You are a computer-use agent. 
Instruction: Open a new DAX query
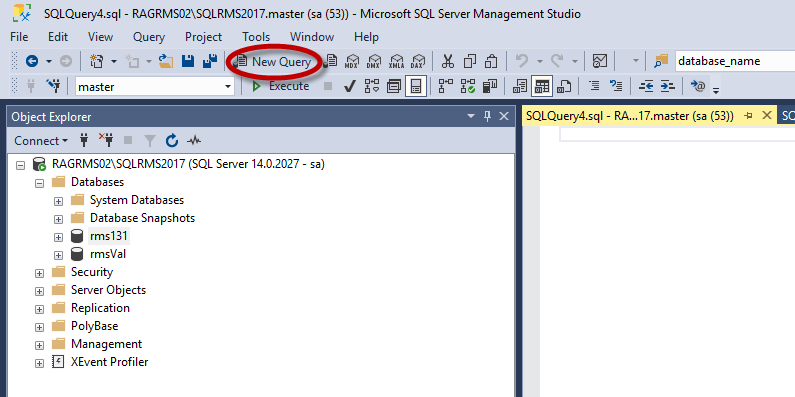point(418,62)
